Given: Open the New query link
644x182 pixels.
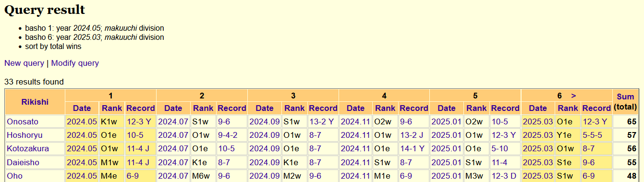Looking at the screenshot, I should (x=24, y=63).
